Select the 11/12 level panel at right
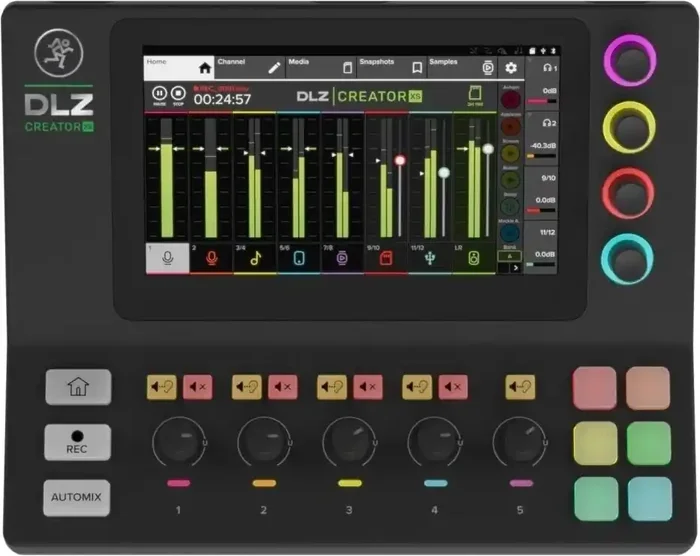This screenshot has width=700, height=556. 542,247
